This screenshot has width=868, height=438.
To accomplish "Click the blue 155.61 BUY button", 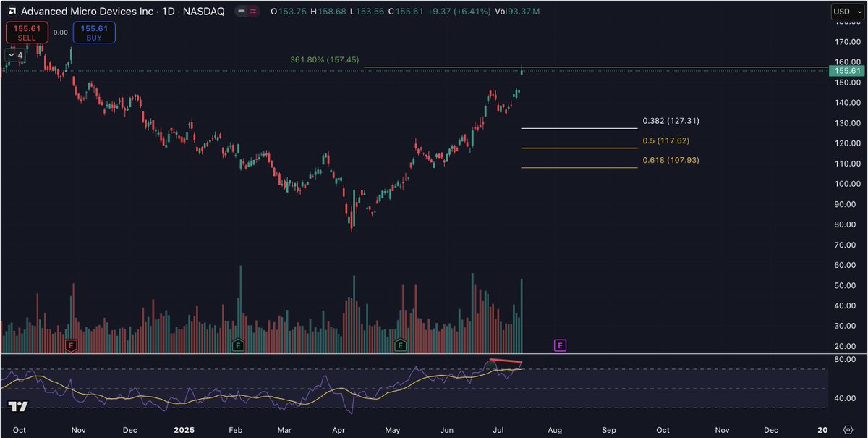I will 93,33.
